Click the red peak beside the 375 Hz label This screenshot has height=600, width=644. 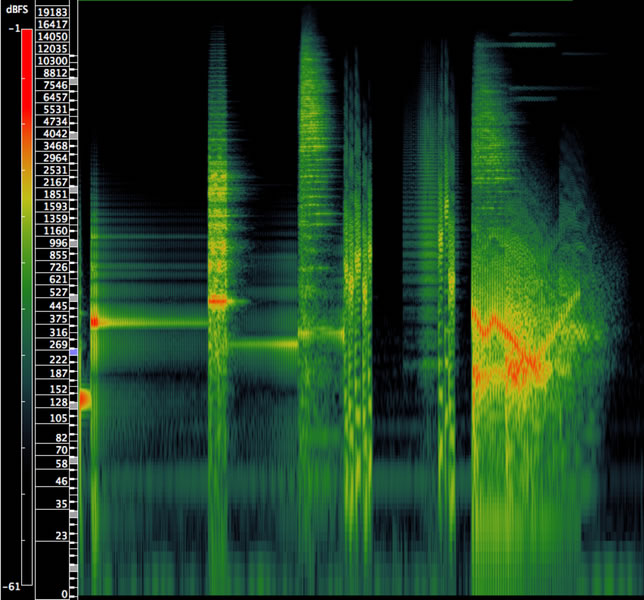point(95,321)
